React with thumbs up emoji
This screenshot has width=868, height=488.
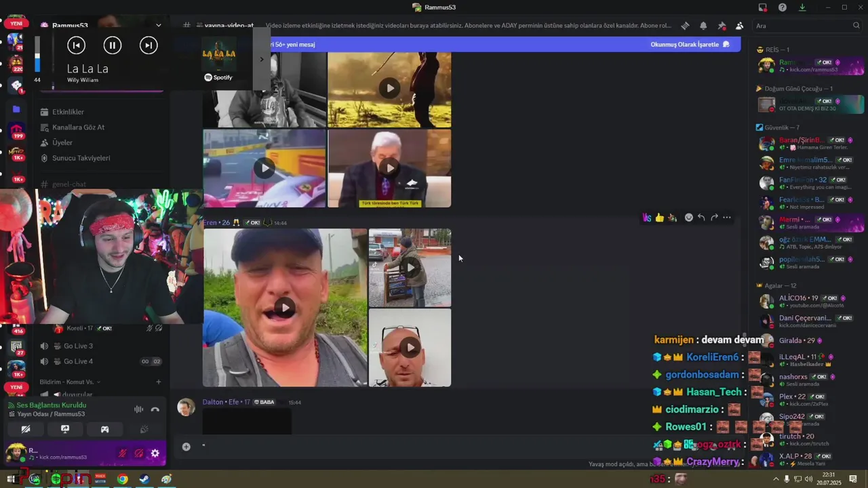[x=659, y=218]
